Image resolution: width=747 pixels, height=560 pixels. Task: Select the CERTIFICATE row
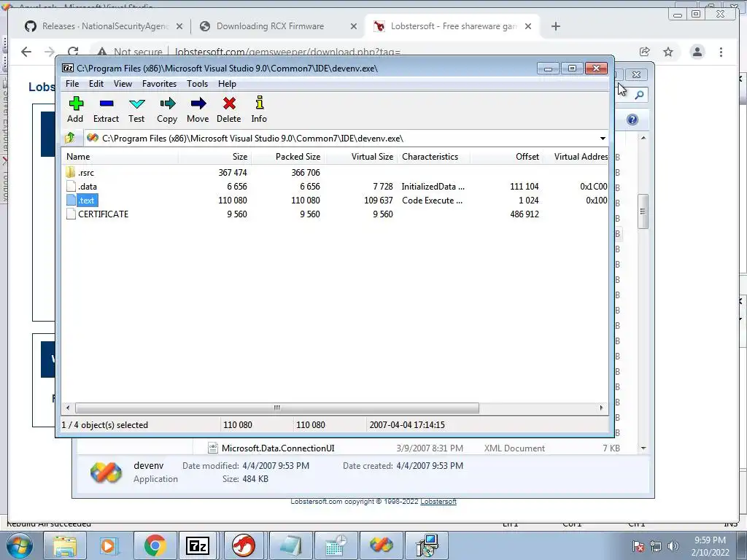click(x=336, y=214)
